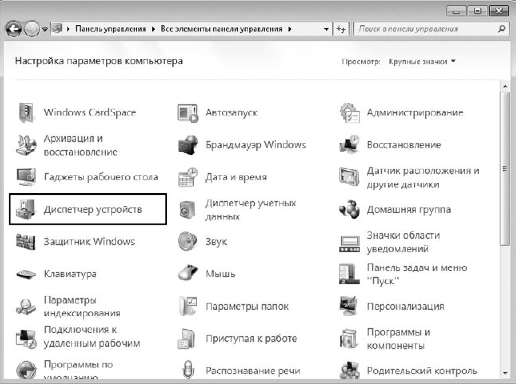Click the Подключения к удаленным рабочим icon

coord(26,338)
